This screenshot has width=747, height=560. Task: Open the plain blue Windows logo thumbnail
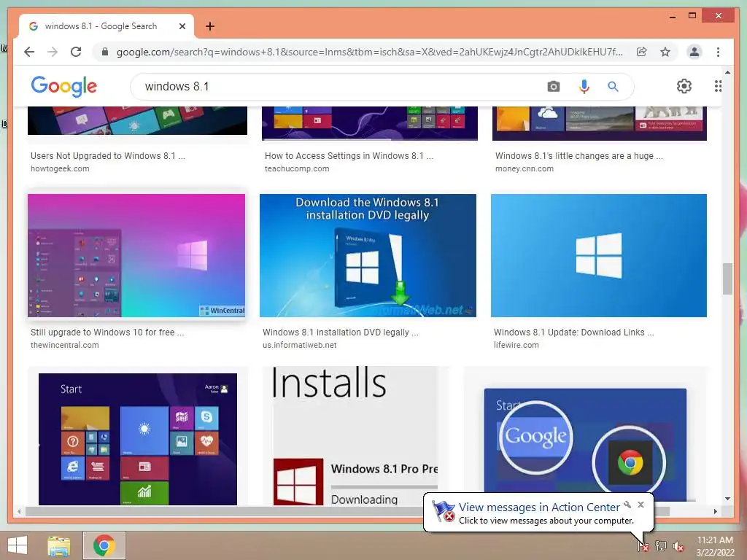coord(599,255)
